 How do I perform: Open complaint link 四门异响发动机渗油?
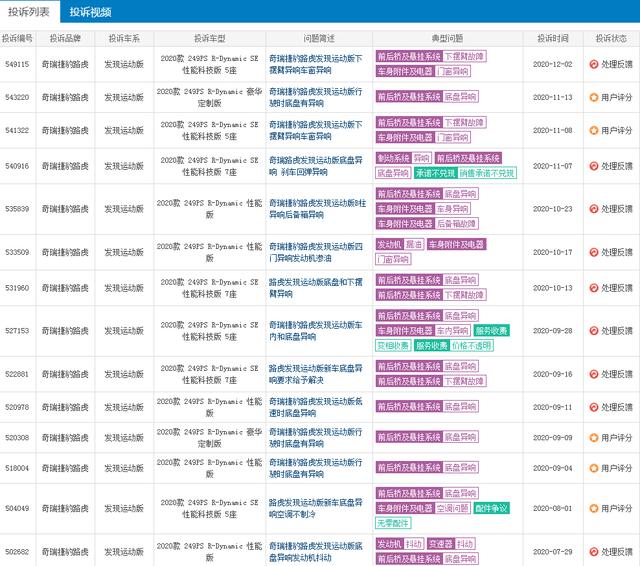pyautogui.click(x=316, y=252)
